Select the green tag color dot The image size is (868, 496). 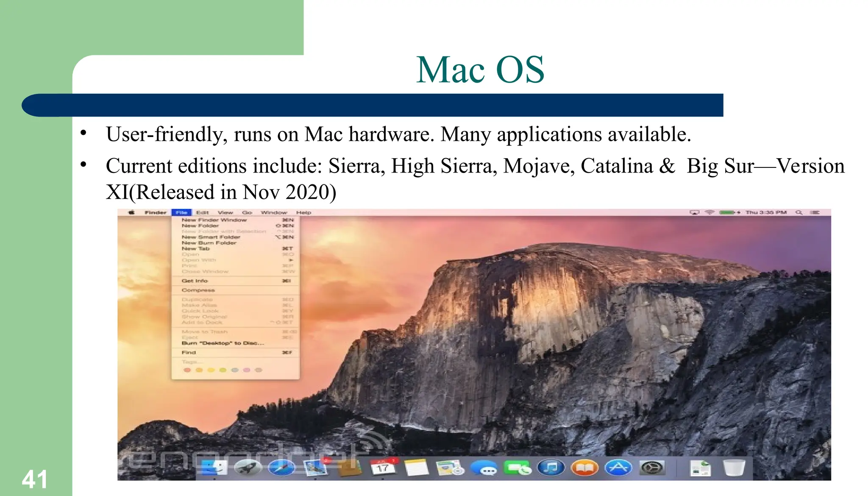(223, 370)
